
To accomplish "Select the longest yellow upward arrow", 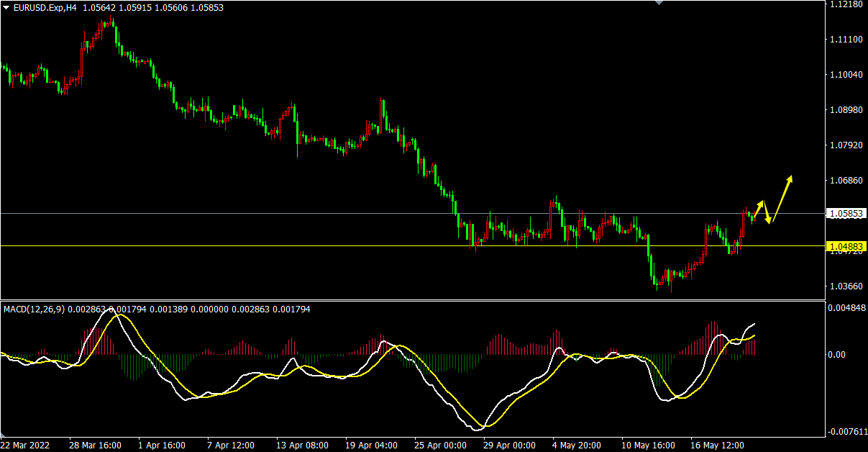I will coord(782,198).
